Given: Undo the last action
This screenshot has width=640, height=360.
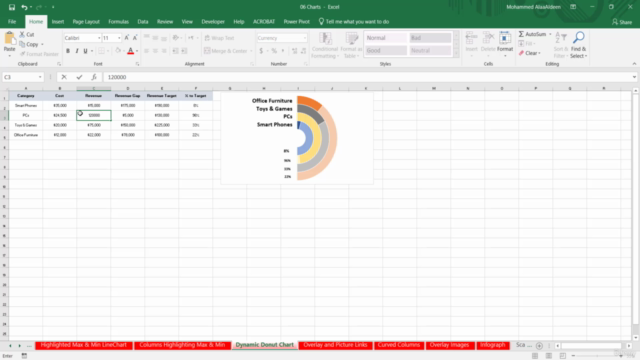Looking at the screenshot, I should 24,7.
